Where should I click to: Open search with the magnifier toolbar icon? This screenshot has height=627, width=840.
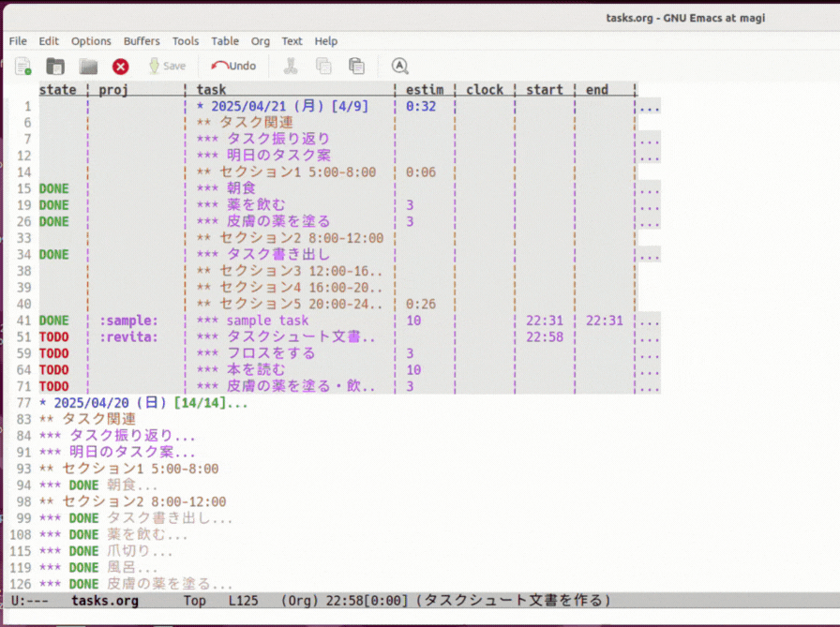(x=398, y=66)
